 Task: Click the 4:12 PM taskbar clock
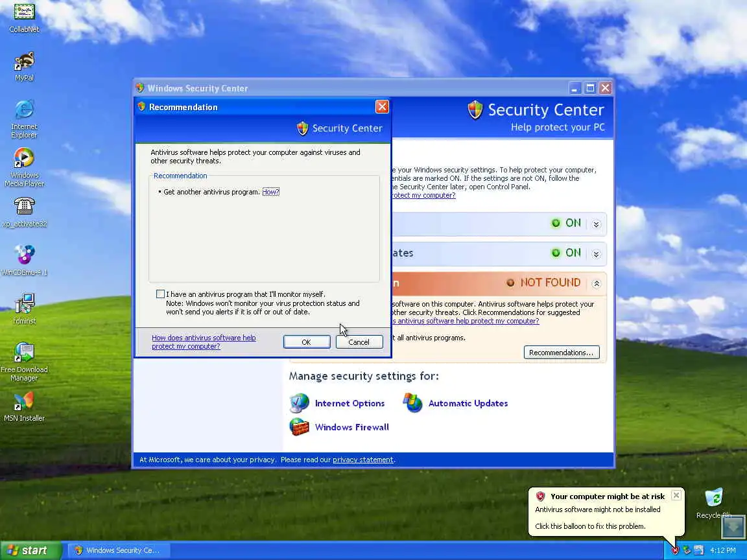(x=723, y=550)
